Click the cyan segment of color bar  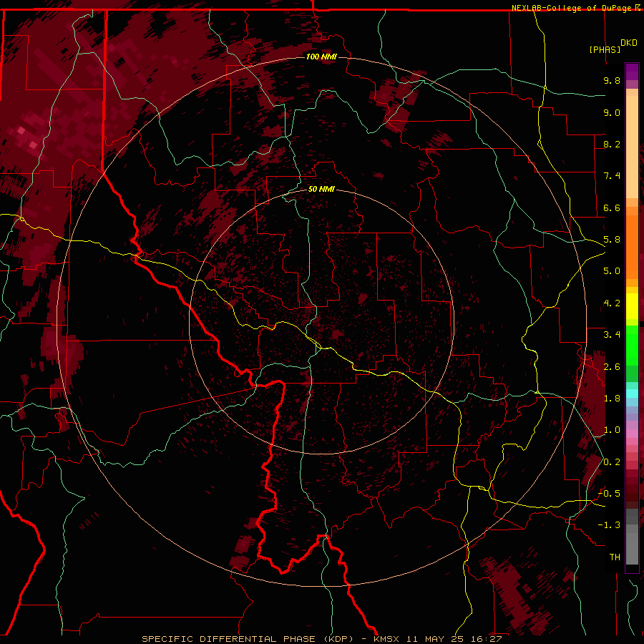(632, 393)
